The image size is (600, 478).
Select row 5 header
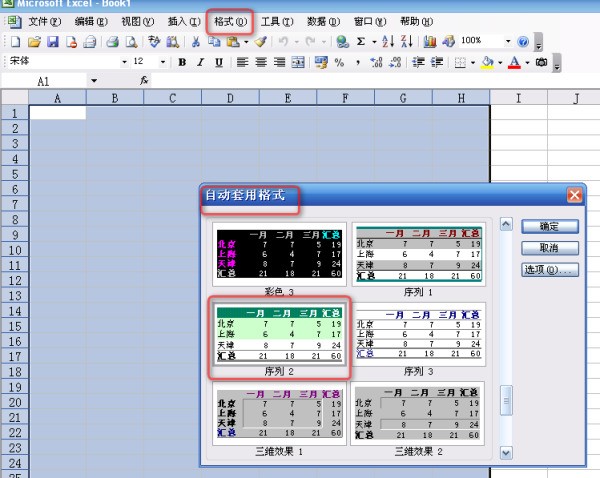(x=15, y=174)
